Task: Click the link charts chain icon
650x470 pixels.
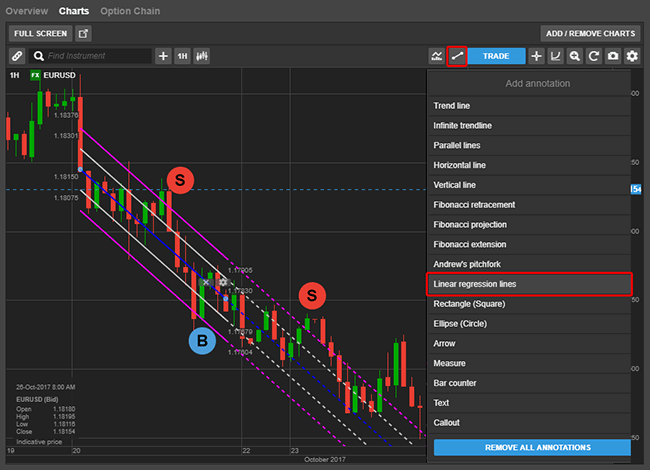Action: [17, 56]
